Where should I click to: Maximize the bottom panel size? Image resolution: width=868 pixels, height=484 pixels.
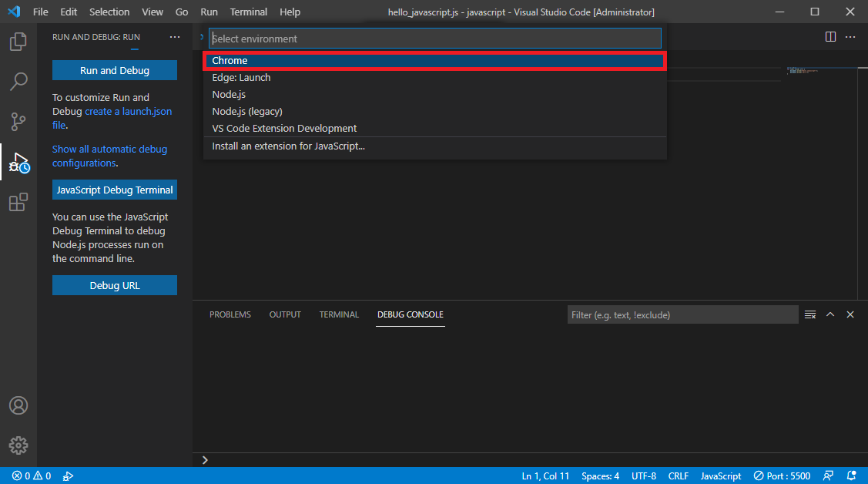830,314
